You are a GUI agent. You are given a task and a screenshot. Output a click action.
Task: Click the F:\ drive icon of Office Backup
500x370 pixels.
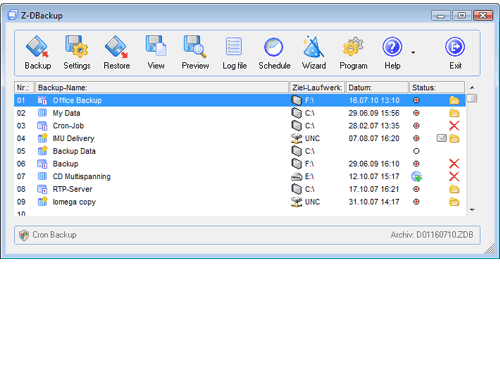(x=297, y=100)
